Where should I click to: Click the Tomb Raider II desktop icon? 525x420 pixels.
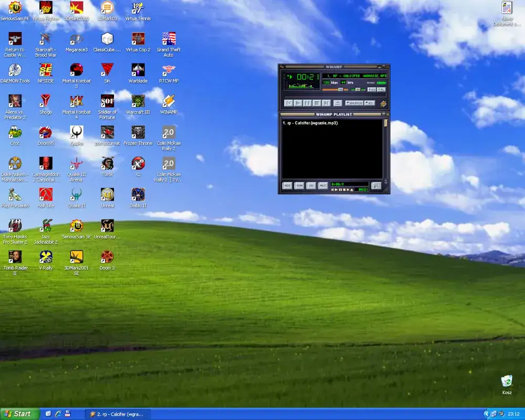pyautogui.click(x=15, y=257)
